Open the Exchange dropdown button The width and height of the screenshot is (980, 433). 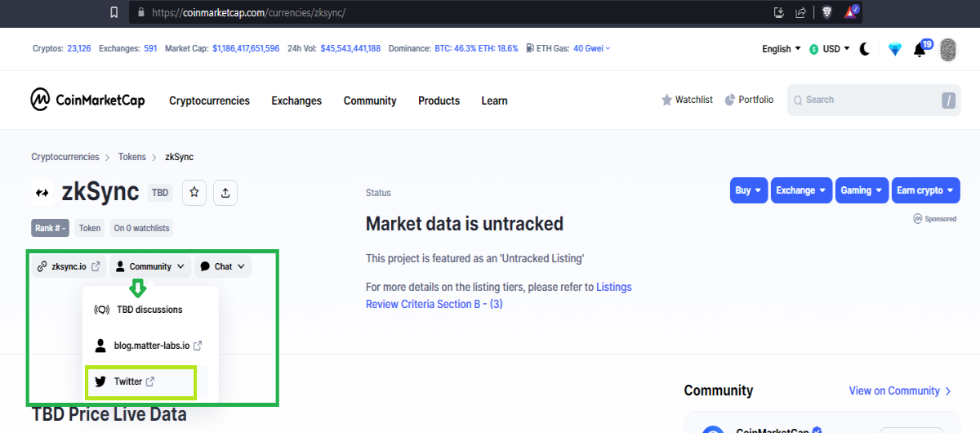801,190
